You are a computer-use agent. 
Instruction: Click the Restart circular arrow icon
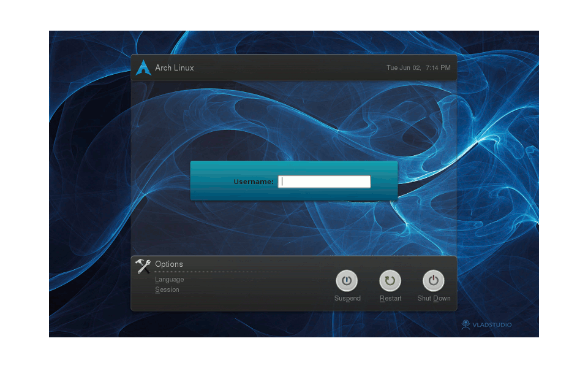[390, 280]
